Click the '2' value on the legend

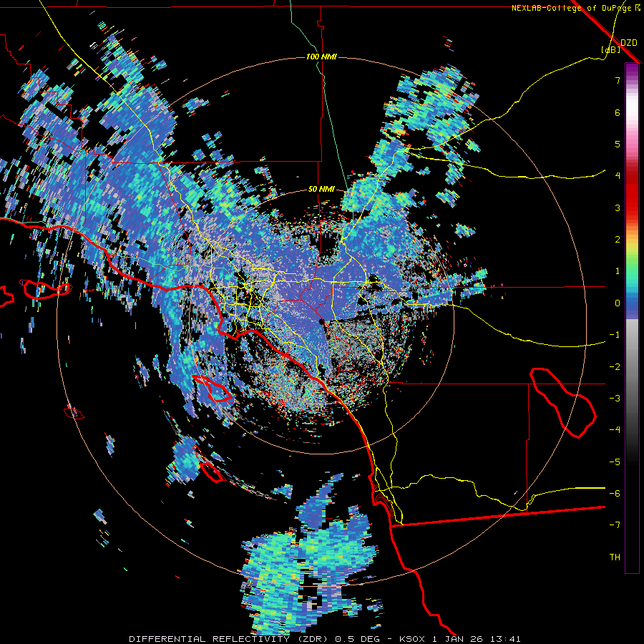(618, 240)
